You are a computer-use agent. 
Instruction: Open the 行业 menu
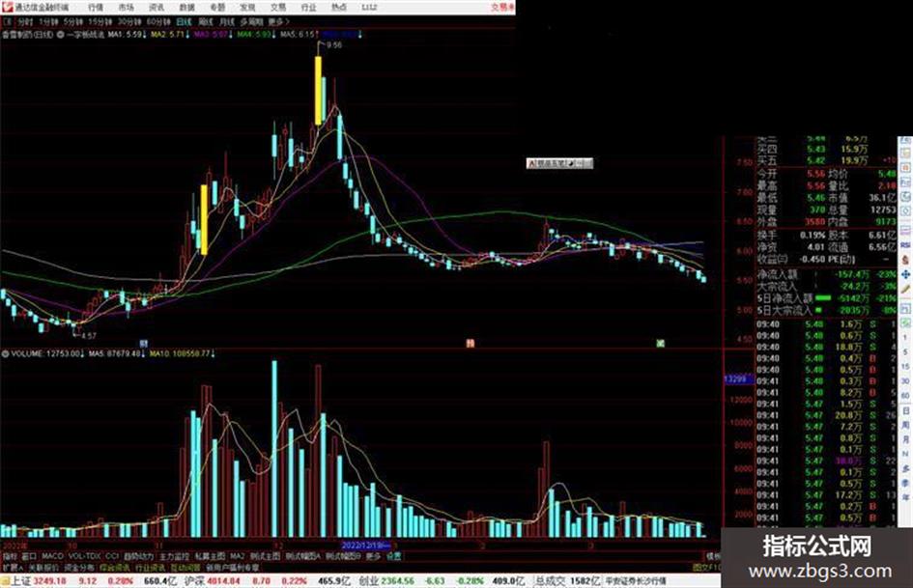[x=308, y=7]
